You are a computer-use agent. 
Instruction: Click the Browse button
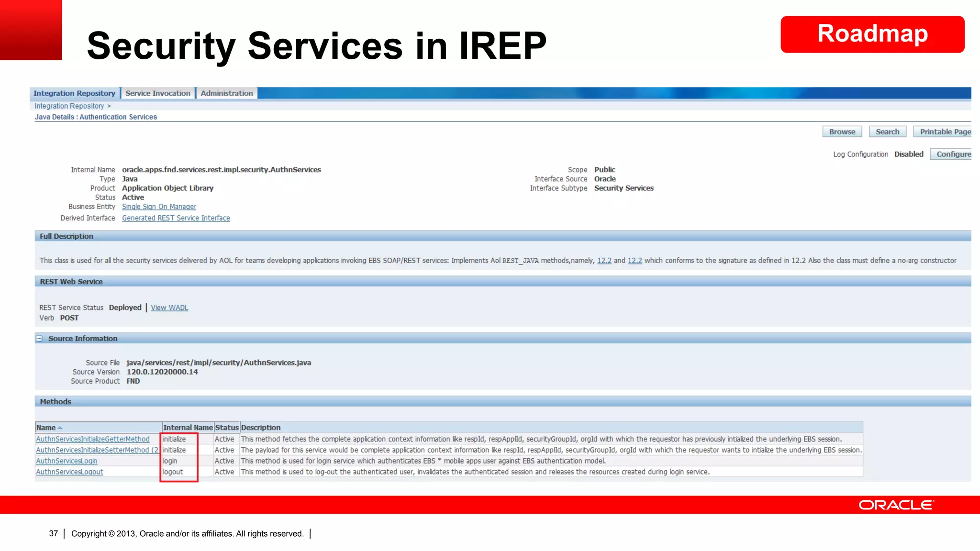[842, 132]
